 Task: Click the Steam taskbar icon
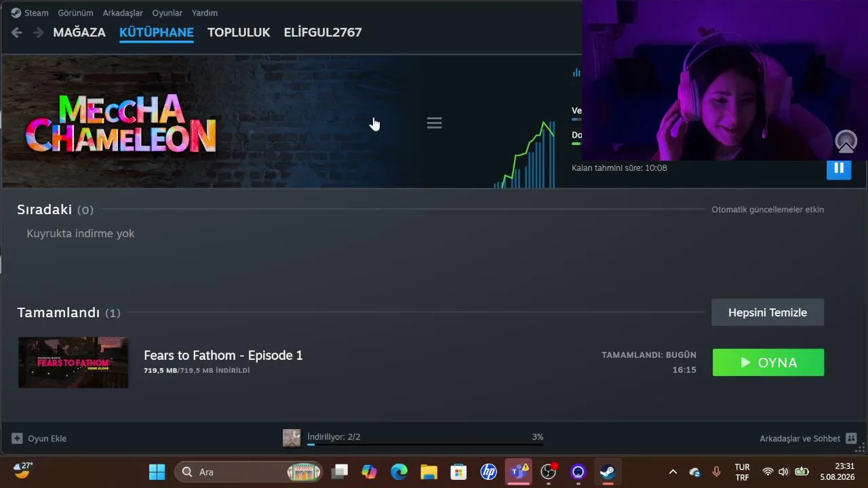pos(608,472)
